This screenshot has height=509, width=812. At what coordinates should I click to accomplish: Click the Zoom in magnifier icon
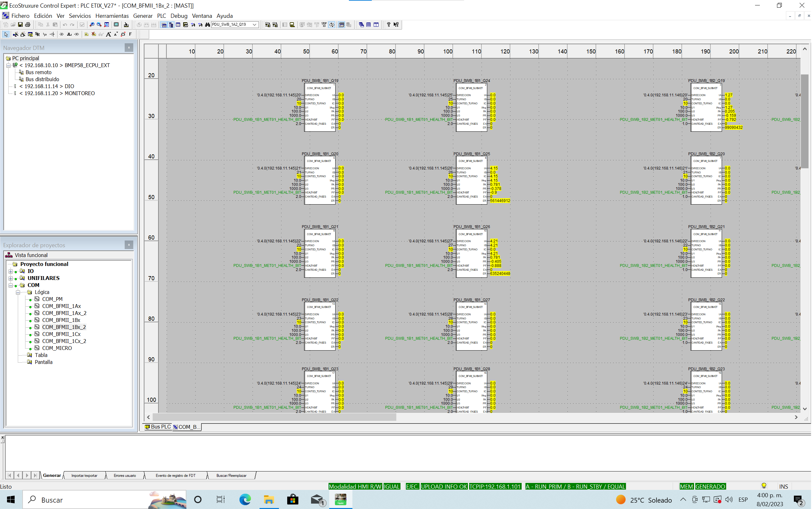92,24
